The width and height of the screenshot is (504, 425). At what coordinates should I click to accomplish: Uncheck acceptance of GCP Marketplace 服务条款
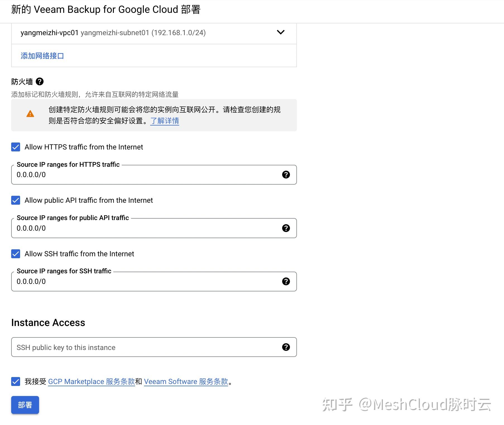point(15,381)
